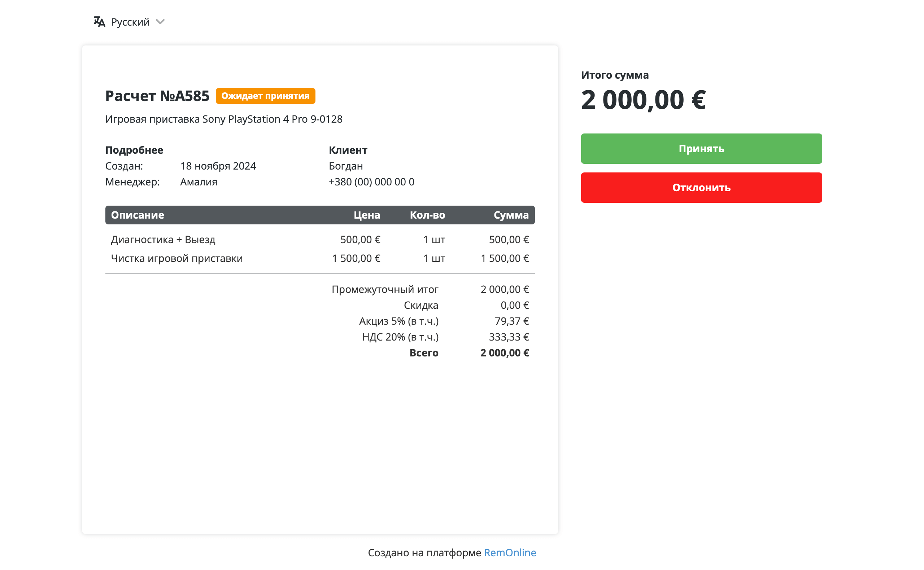The image size is (924, 570).
Task: Click client phone +380 (00) 000 00 0
Action: 371,182
